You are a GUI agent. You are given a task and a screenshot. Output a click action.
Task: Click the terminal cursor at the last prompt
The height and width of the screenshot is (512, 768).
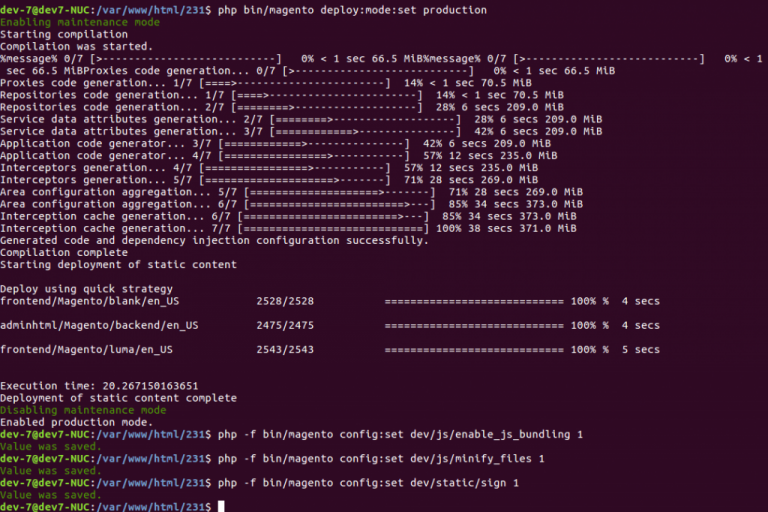(x=221, y=507)
